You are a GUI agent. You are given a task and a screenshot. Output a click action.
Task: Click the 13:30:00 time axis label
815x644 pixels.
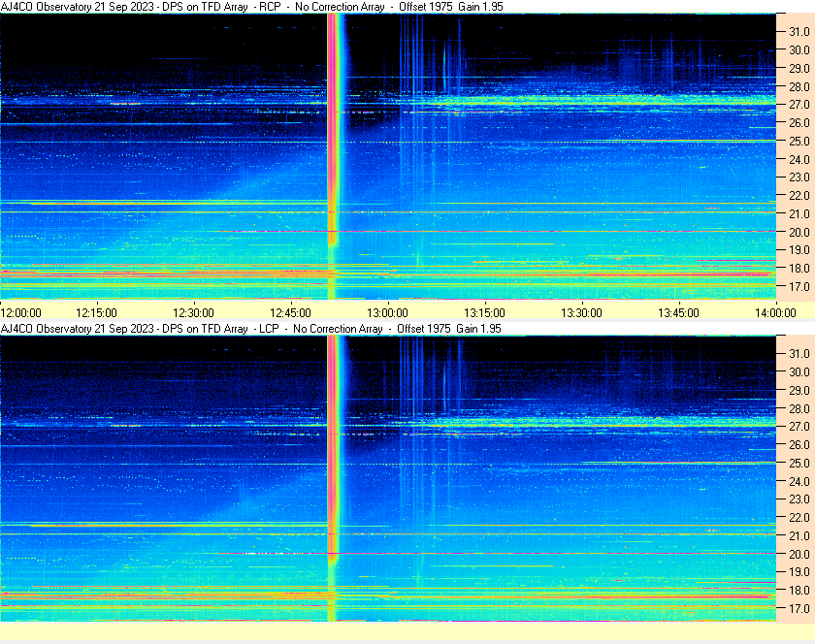pos(581,313)
